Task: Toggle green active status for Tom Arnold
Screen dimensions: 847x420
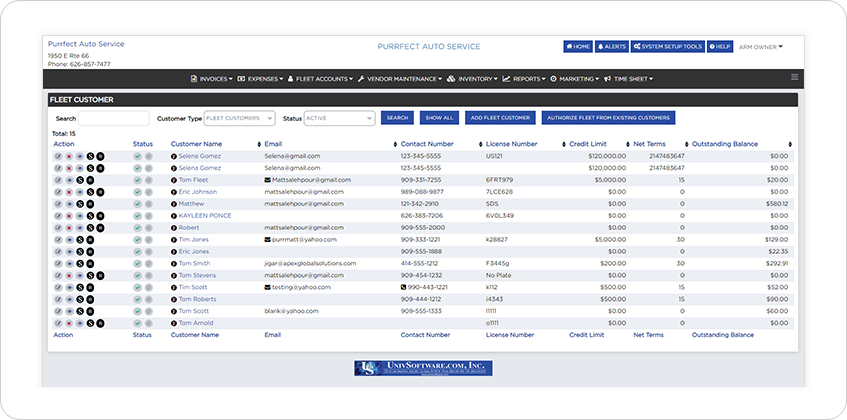Action: click(x=138, y=323)
